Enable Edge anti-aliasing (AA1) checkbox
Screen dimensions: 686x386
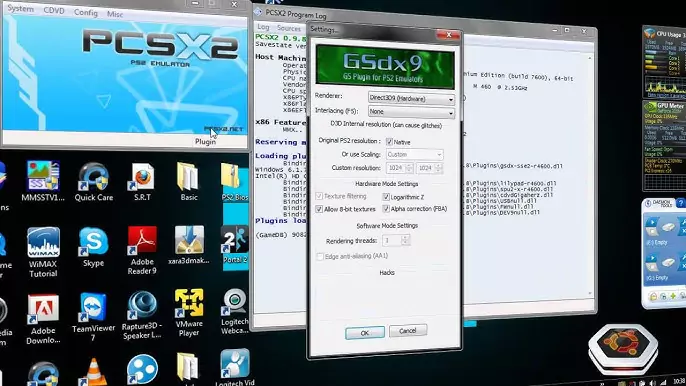320,256
